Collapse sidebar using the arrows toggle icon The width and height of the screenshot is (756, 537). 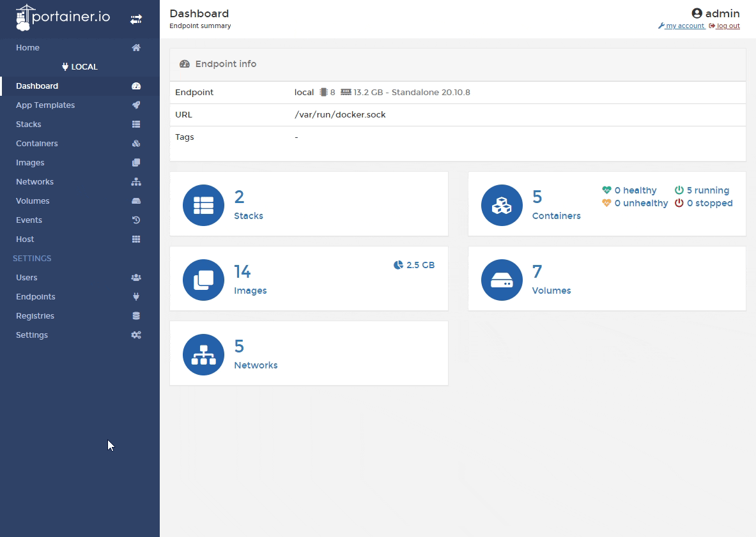pos(136,20)
